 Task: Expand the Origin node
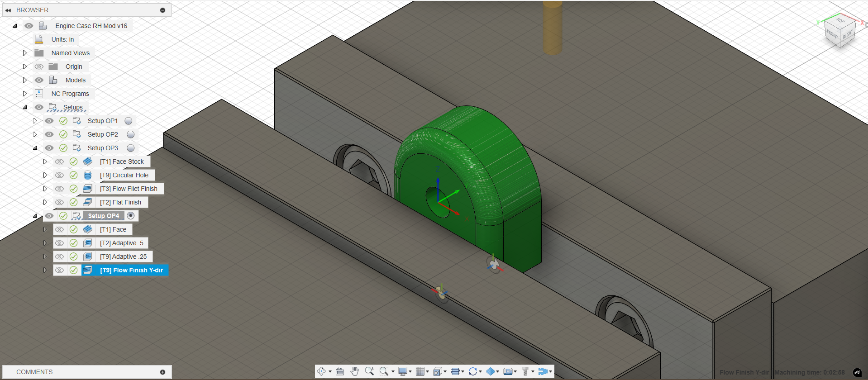25,66
